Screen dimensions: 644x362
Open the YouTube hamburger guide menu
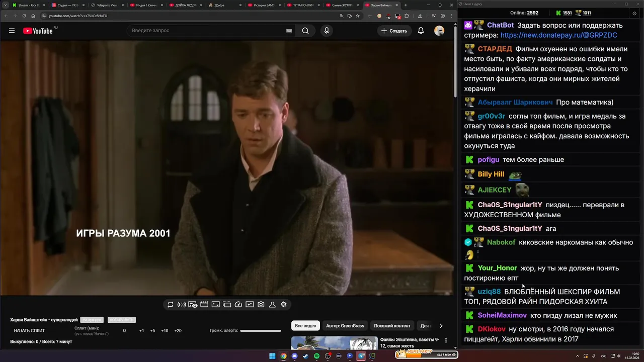point(12,31)
